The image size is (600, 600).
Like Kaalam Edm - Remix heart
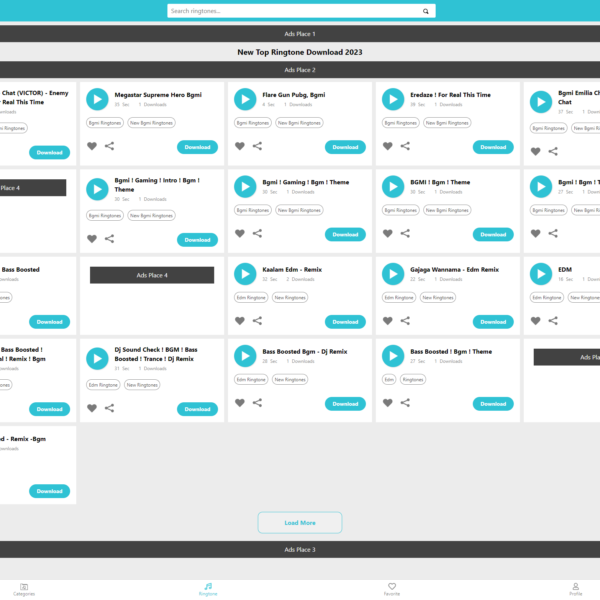240,321
